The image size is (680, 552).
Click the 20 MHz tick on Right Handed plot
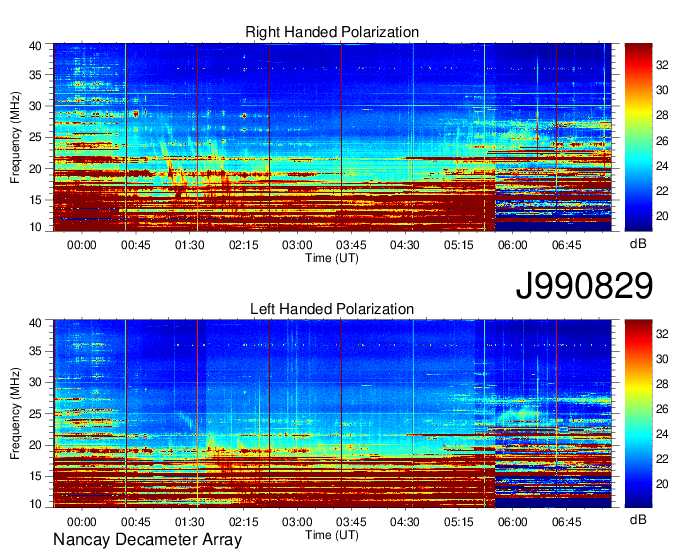35,169
